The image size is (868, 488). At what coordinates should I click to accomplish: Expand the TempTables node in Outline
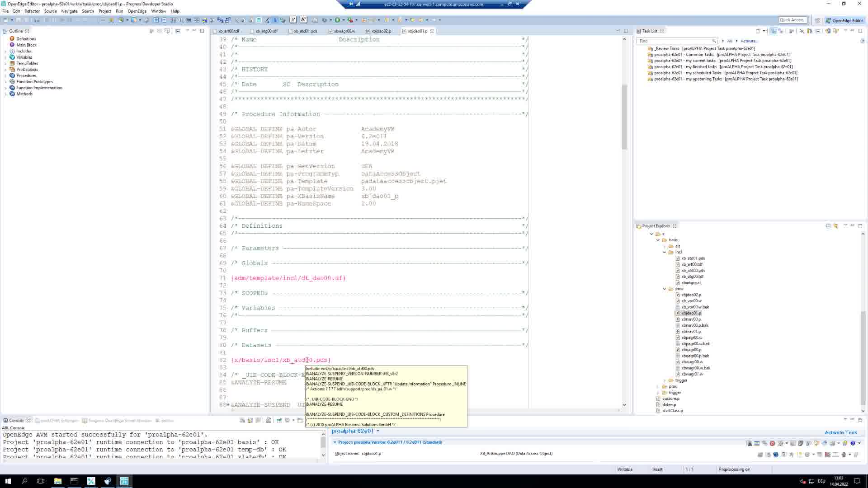click(x=5, y=64)
